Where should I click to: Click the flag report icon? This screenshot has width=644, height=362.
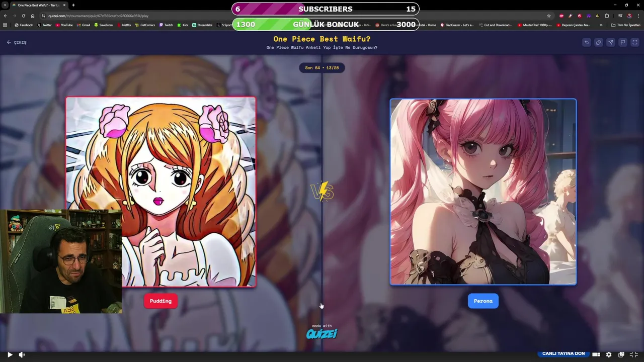pos(623,42)
